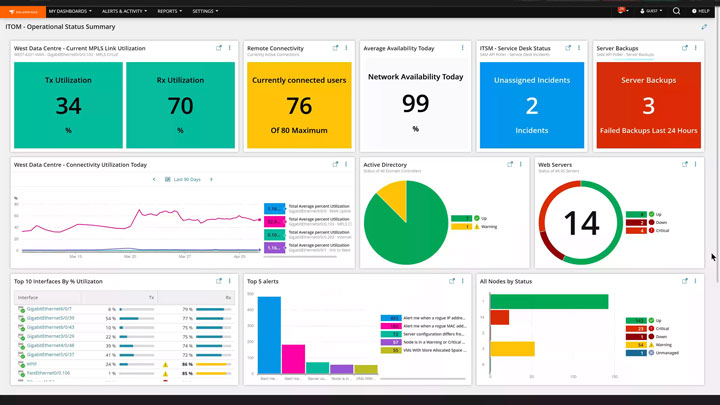Open the GigabitEthernet5/0/39 interface link

pyautogui.click(x=51, y=318)
